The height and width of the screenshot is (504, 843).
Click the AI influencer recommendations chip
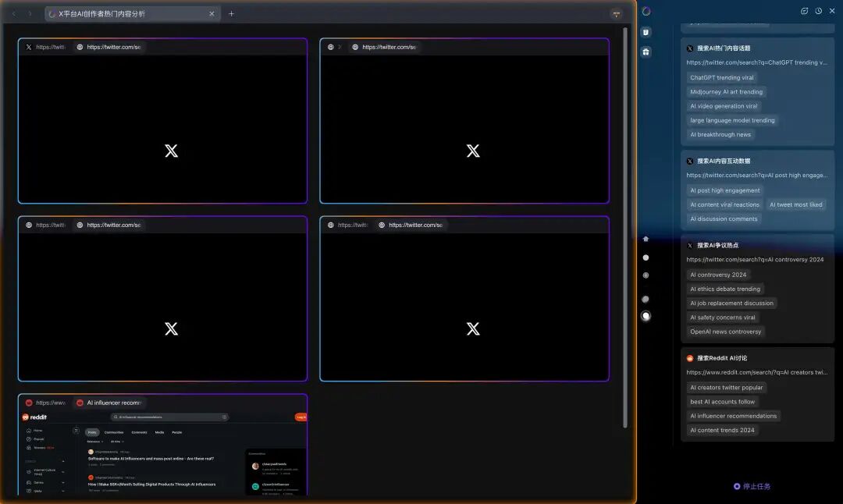(733, 416)
